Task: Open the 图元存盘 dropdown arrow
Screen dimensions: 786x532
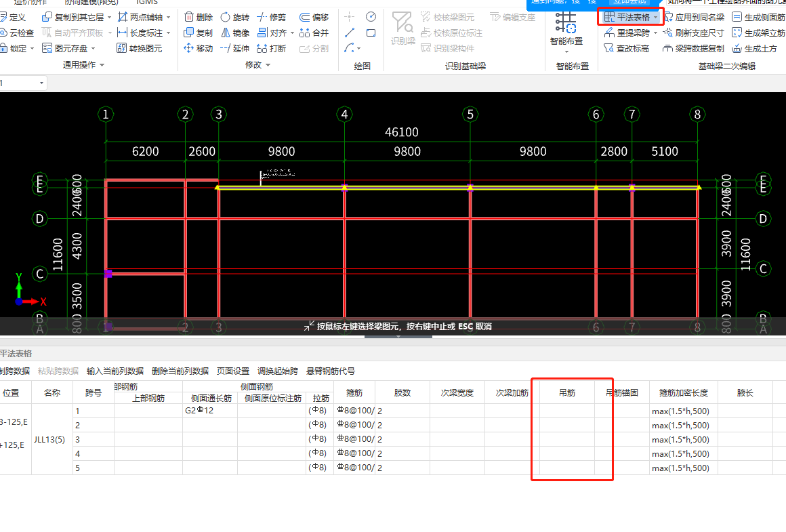Action: tap(94, 49)
